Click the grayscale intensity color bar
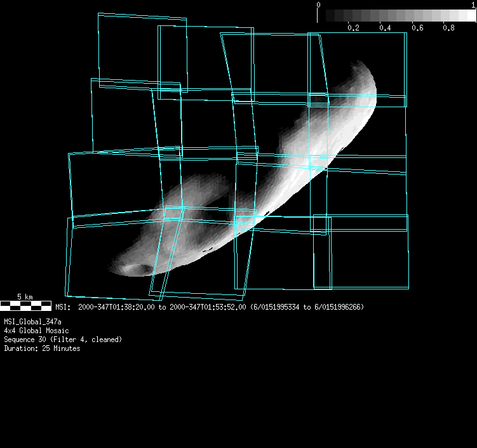 point(397,16)
